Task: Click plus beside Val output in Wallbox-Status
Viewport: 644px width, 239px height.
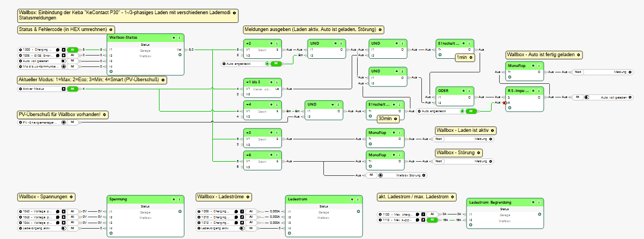Action: click(x=180, y=54)
